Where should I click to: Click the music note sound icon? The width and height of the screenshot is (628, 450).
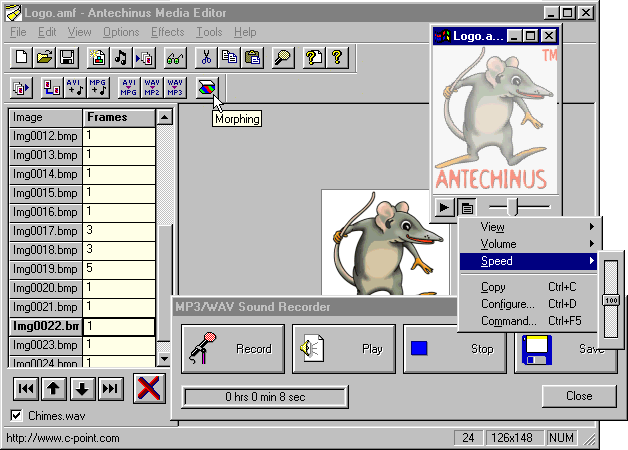pos(121,57)
